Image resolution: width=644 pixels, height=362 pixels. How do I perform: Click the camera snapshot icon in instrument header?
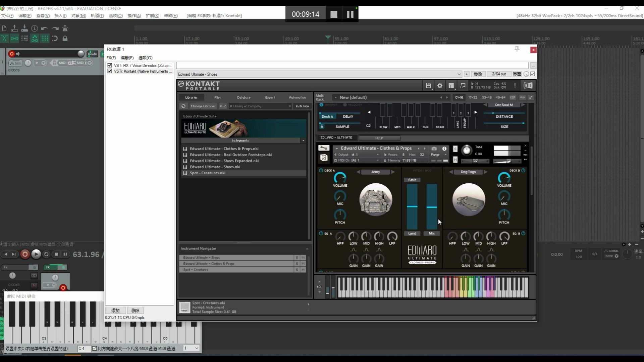[x=434, y=148]
